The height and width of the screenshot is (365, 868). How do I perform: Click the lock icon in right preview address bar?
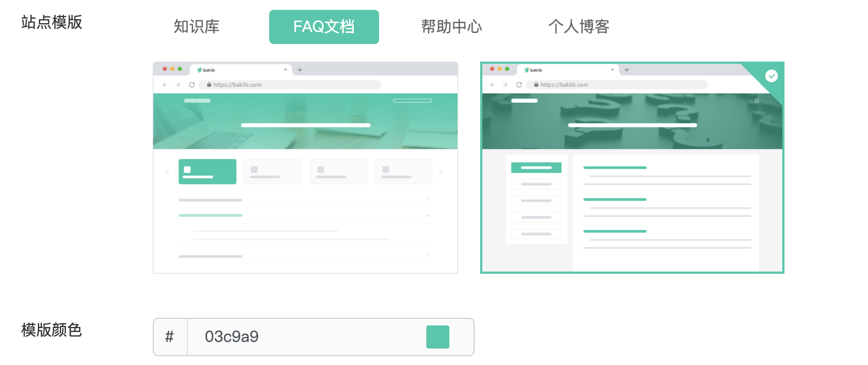pyautogui.click(x=536, y=85)
